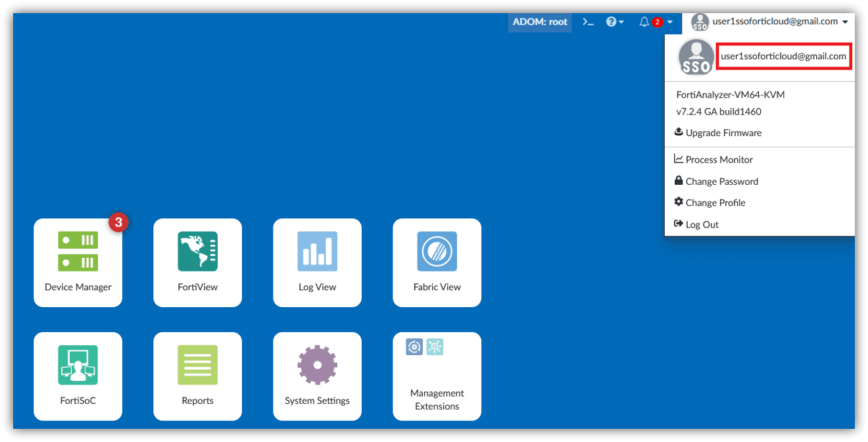Click the email address in the menu
The width and height of the screenshot is (868, 442).
783,56
